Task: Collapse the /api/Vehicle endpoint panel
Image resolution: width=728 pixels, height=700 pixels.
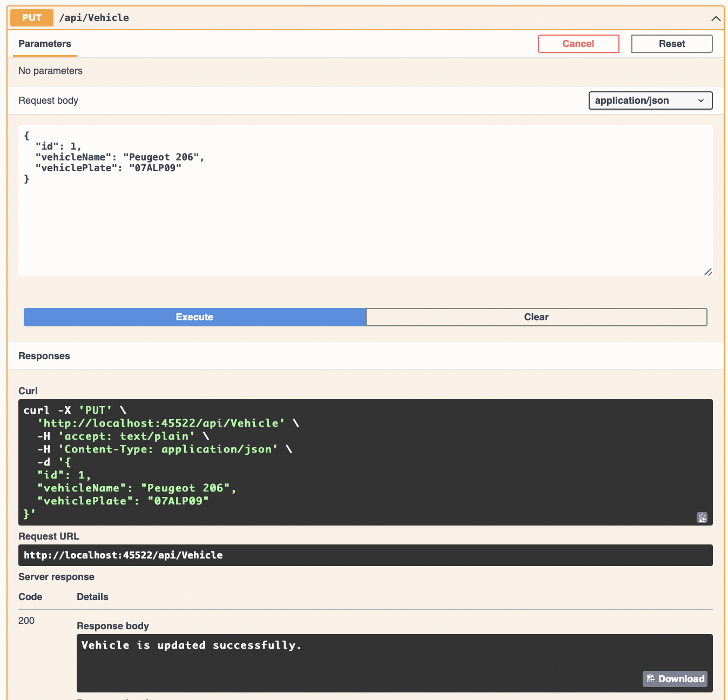Action: [716, 17]
